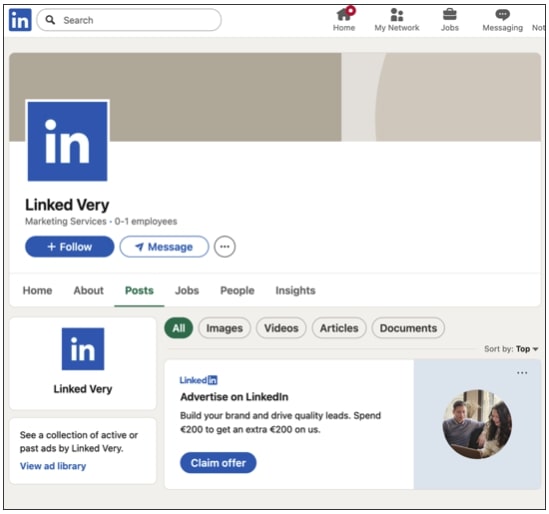This screenshot has height=514, width=549.
Task: Focus the Search input field
Action: (129, 20)
